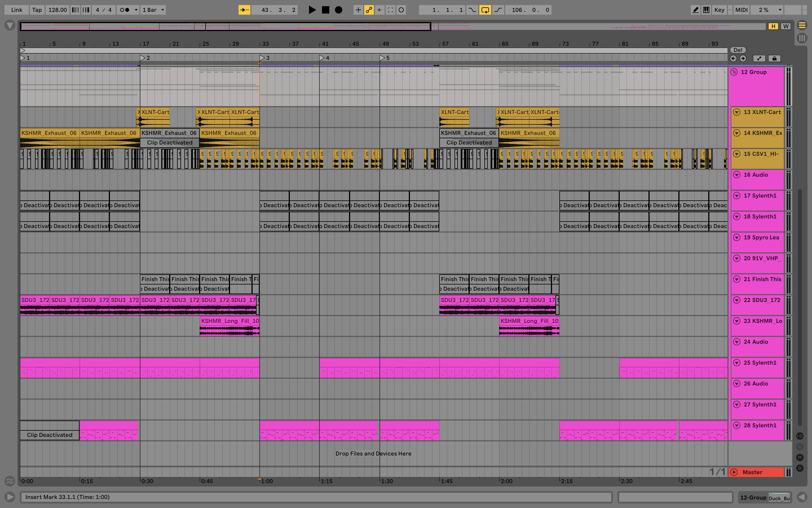Click loop length field 106. 0. 0
This screenshot has height=508, width=812.
(528, 10)
